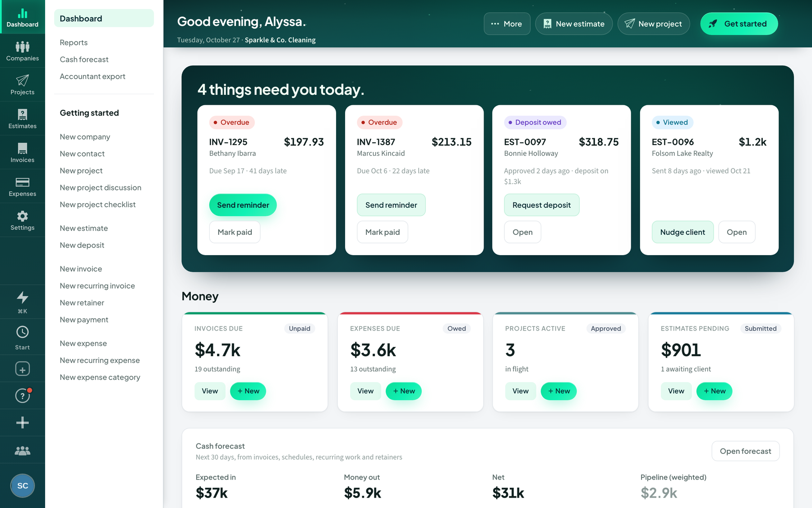Click Open forecast button

[x=746, y=451]
